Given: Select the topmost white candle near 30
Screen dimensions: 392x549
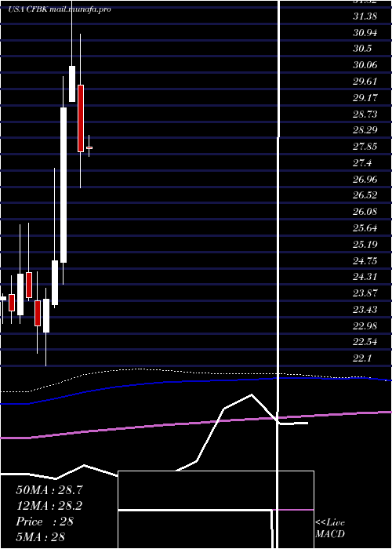Looking at the screenshot, I should [72, 84].
